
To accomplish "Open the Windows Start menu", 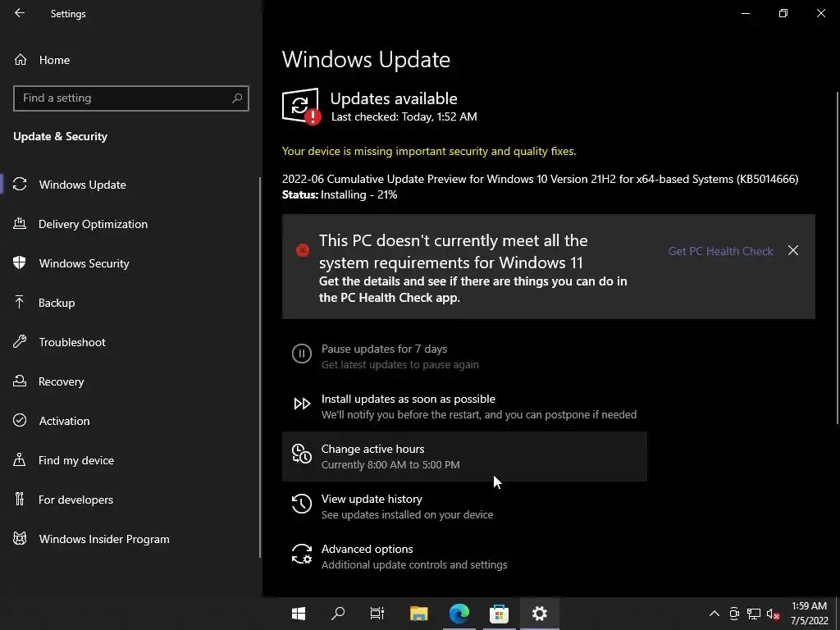I will [299, 614].
